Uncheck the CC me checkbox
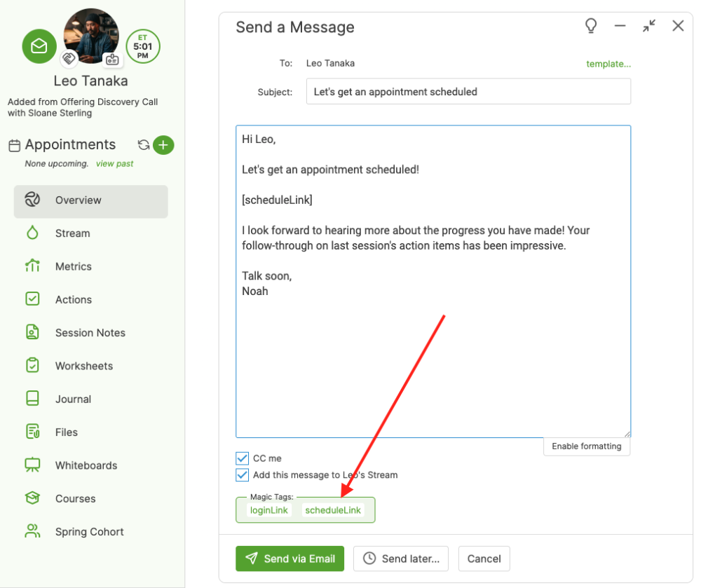The width and height of the screenshot is (701, 588). pyautogui.click(x=243, y=458)
